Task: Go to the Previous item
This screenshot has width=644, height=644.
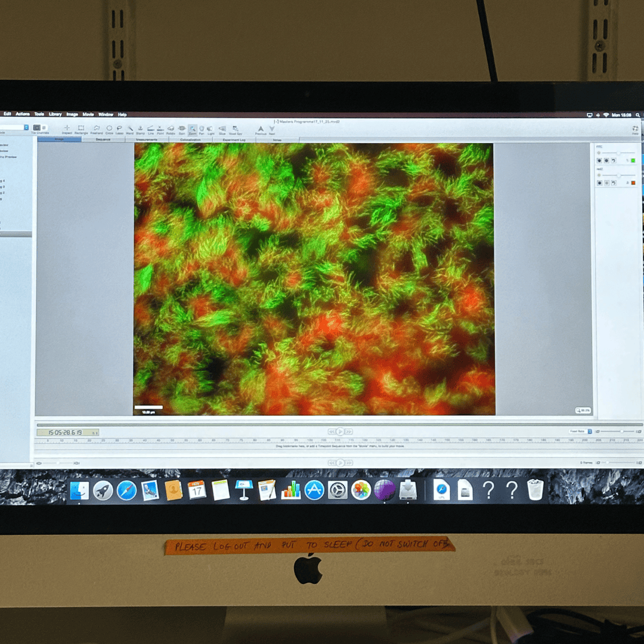Action: pos(261,129)
